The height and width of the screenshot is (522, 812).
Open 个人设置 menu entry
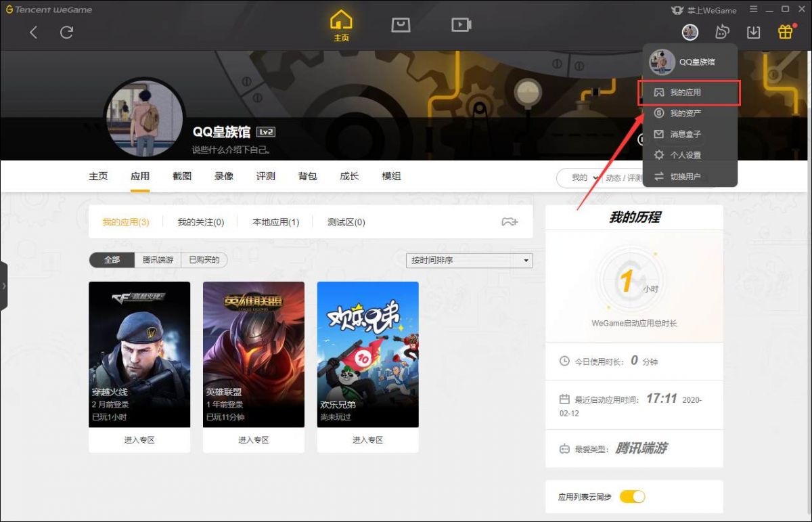pos(690,155)
